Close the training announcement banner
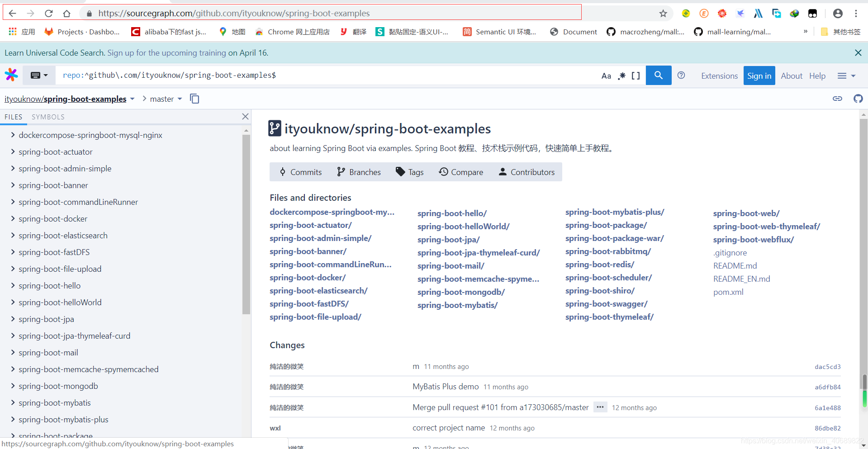868x449 pixels. point(858,53)
